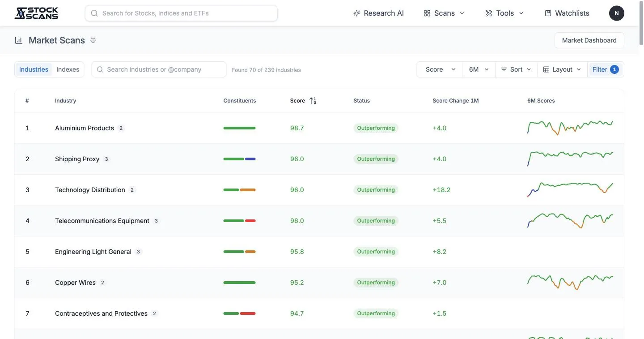Click the info icon beside Market Scans
Image resolution: width=644 pixels, height=339 pixels.
coord(93,40)
